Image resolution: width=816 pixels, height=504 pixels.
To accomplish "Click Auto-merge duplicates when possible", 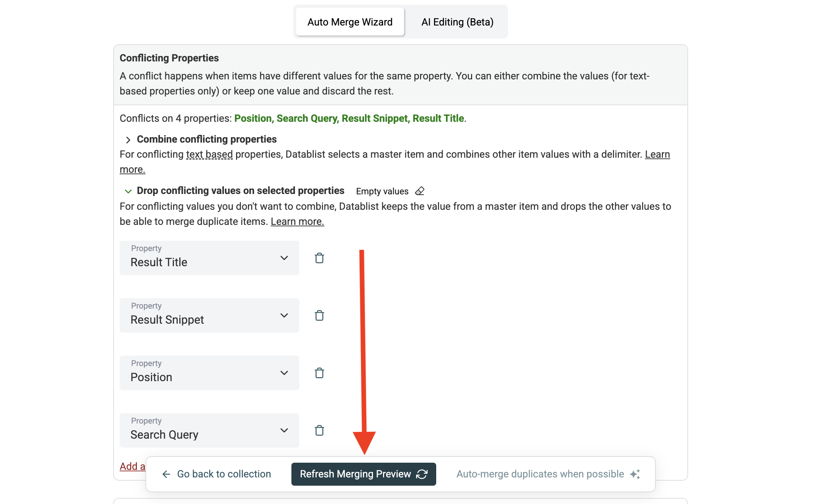I will 540,474.
